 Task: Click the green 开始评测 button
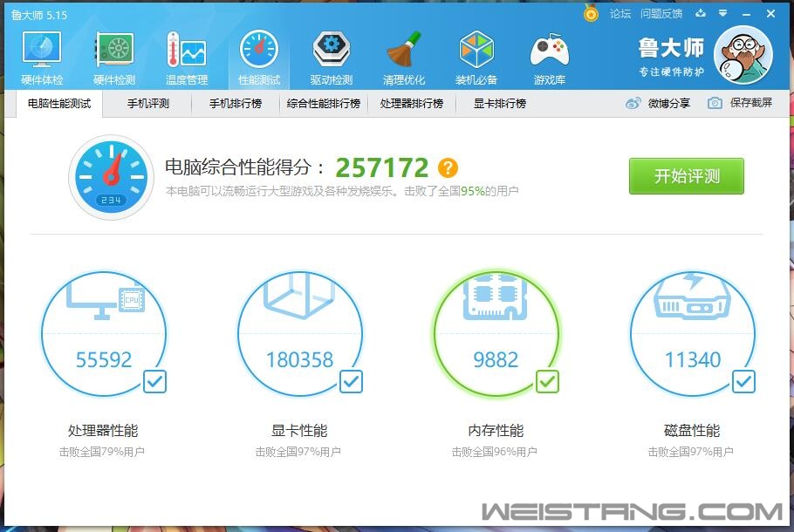[x=687, y=176]
